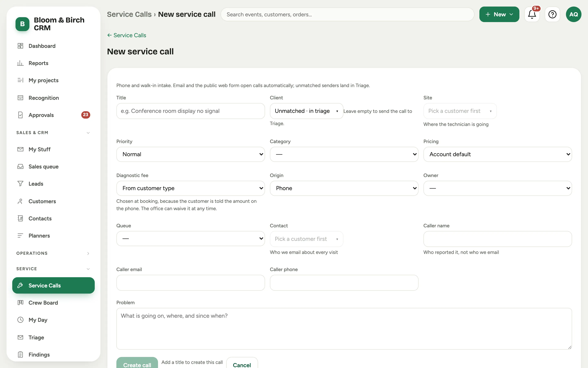
Task: Open the Origin dropdown showing Phone
Action: tap(344, 188)
